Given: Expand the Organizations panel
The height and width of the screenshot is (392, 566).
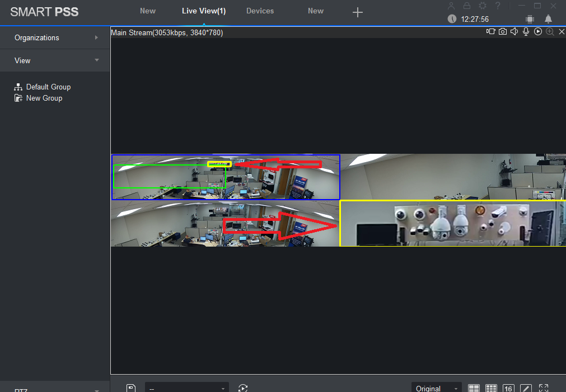Looking at the screenshot, I should point(55,37).
